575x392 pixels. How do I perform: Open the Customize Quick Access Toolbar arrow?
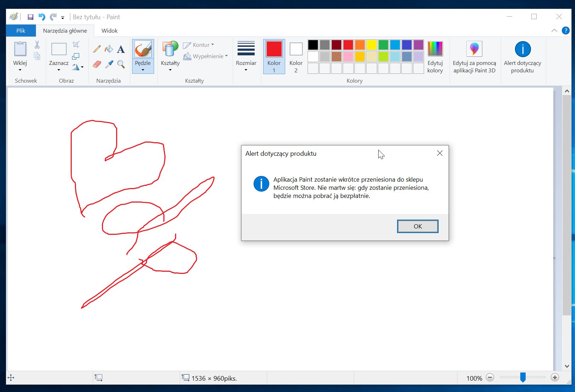pyautogui.click(x=63, y=17)
